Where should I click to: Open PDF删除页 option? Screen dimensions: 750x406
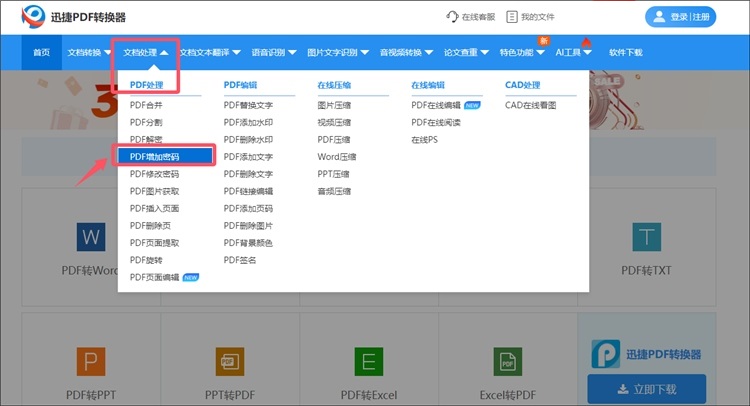pyautogui.click(x=150, y=226)
